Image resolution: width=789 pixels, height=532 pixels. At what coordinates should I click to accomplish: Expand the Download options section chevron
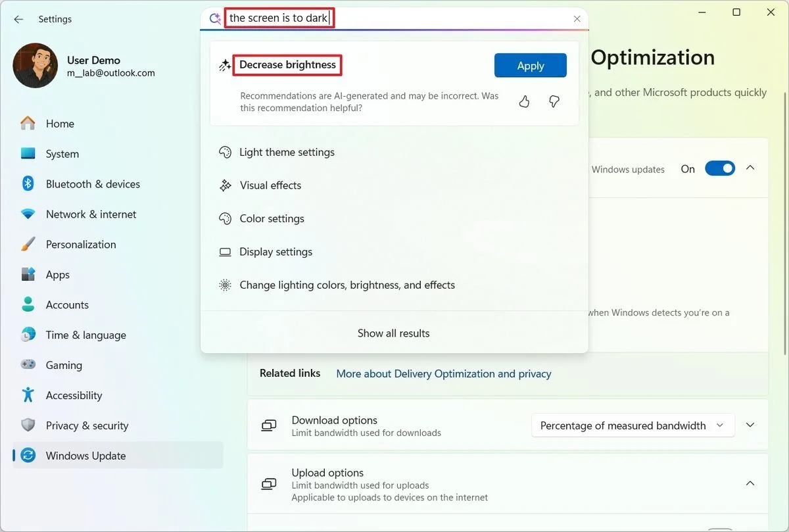(x=750, y=425)
